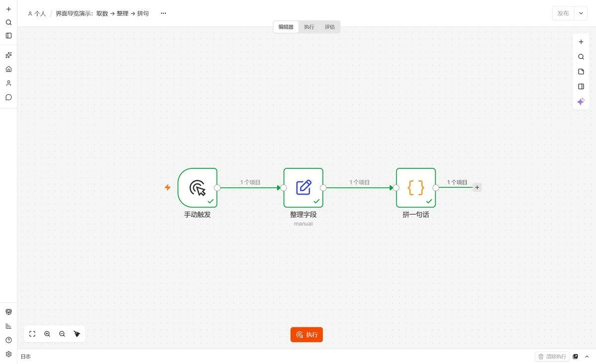
Task: Click the plus after the 拼一句话 node
Action: pyautogui.click(x=477, y=187)
